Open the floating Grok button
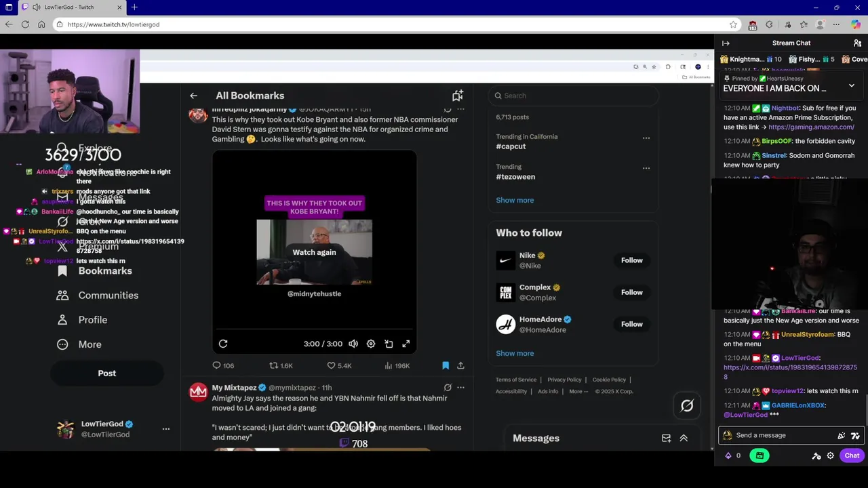The width and height of the screenshot is (868, 488). click(687, 405)
